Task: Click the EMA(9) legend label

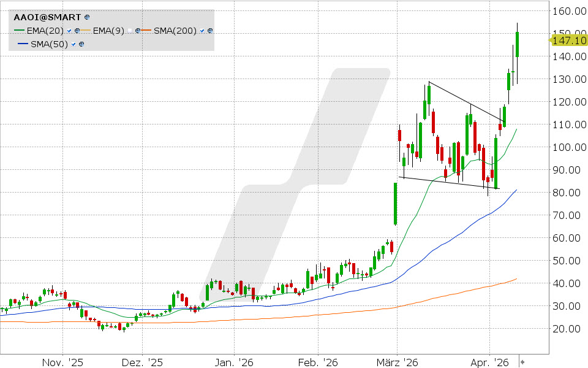Action: pyautogui.click(x=109, y=31)
